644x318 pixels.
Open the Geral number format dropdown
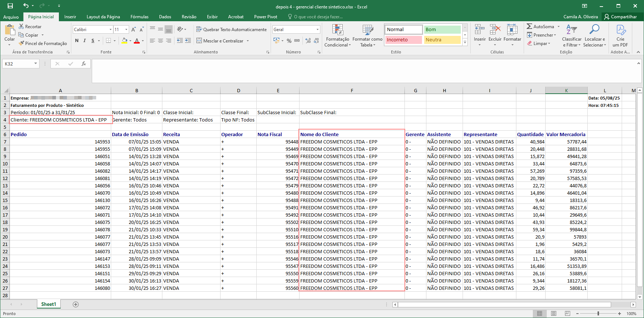click(317, 30)
